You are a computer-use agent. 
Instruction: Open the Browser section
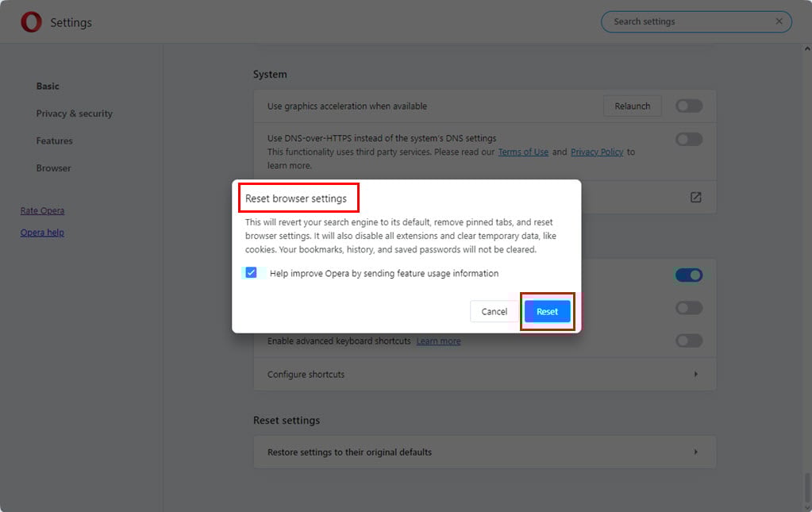53,168
